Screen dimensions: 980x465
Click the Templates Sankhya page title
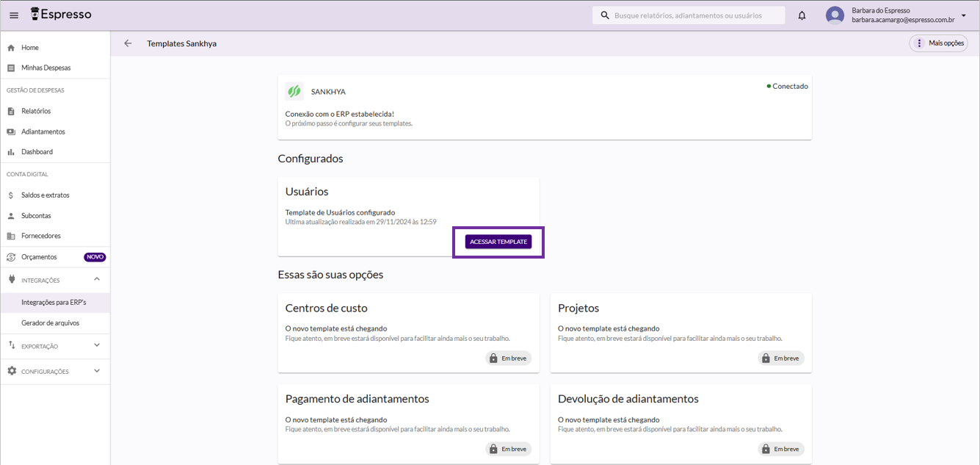click(x=181, y=44)
